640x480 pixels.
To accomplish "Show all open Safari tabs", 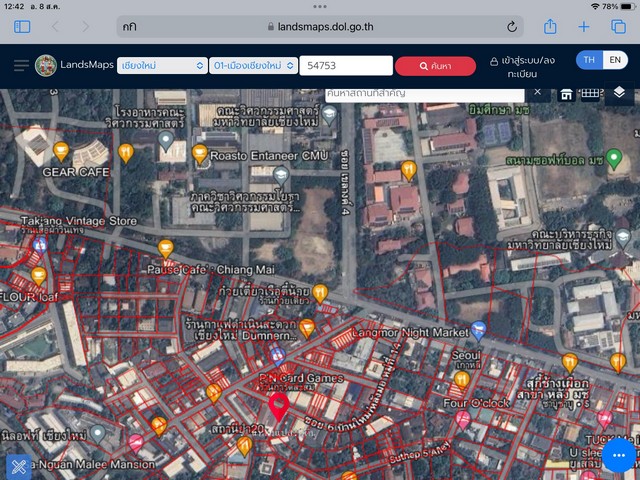I will 618,27.
